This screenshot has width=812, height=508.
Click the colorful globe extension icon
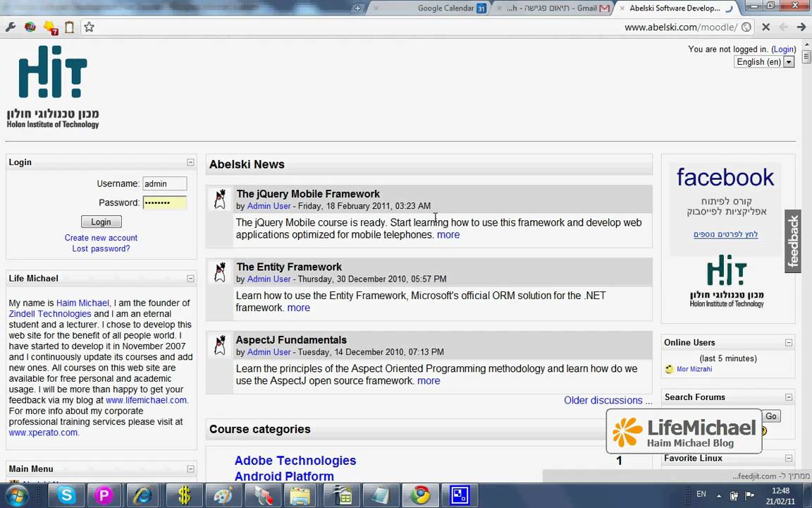(30, 27)
